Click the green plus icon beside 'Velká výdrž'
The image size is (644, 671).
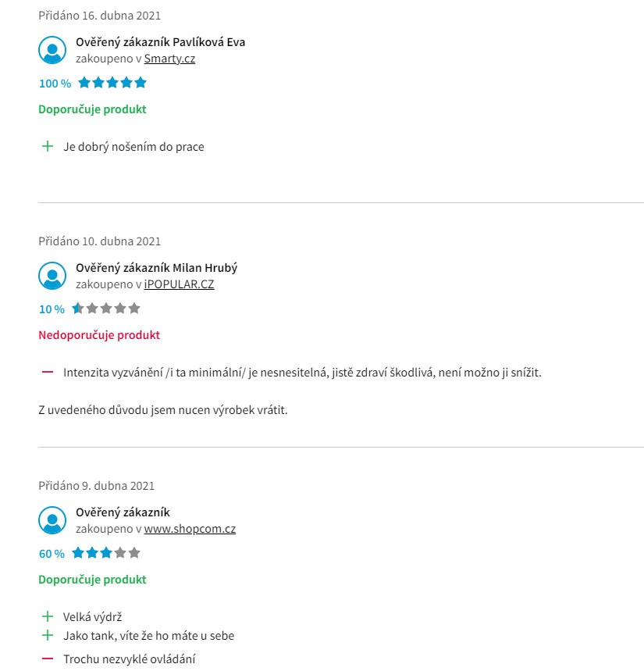click(x=48, y=616)
